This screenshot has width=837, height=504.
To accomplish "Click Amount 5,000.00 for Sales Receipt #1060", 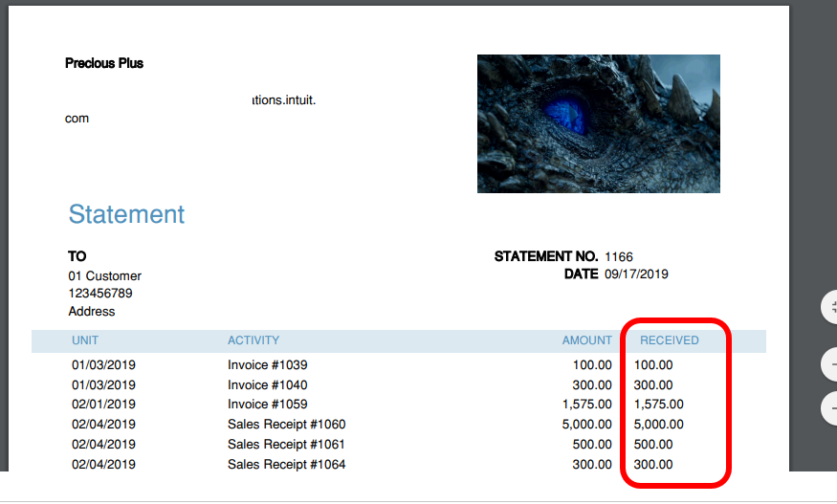I will pos(587,425).
